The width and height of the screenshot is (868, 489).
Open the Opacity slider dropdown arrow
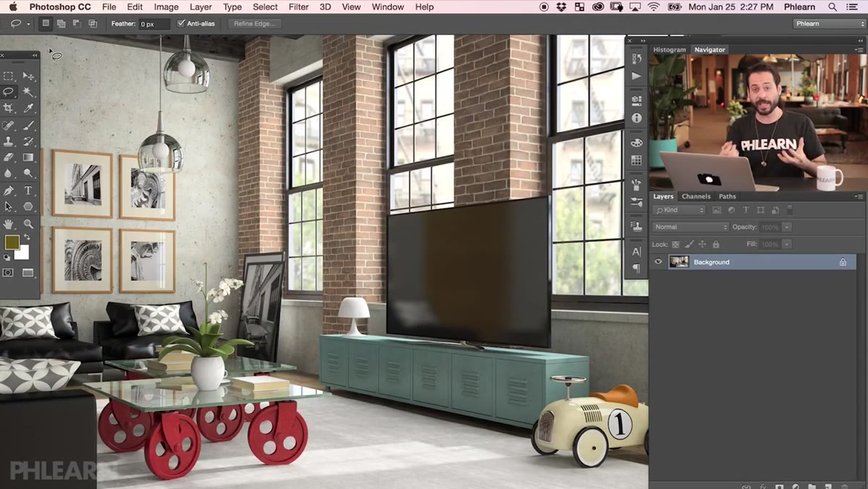click(x=787, y=227)
